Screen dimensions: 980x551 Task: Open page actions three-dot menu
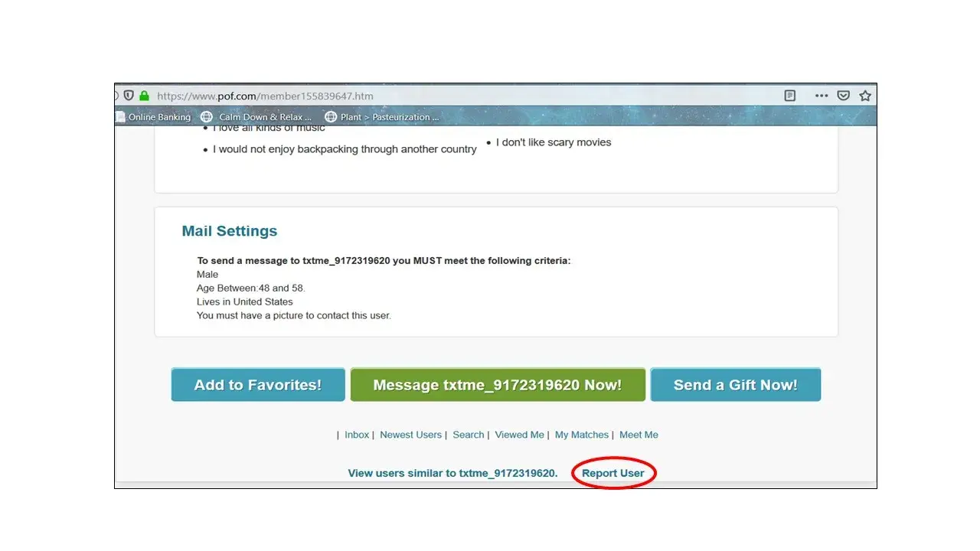(822, 96)
